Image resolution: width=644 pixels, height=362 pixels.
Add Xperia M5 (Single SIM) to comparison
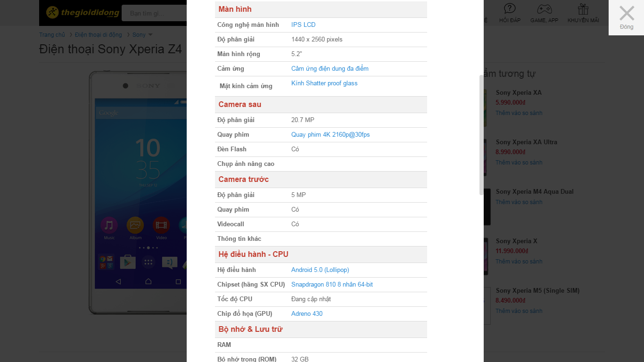click(x=519, y=311)
